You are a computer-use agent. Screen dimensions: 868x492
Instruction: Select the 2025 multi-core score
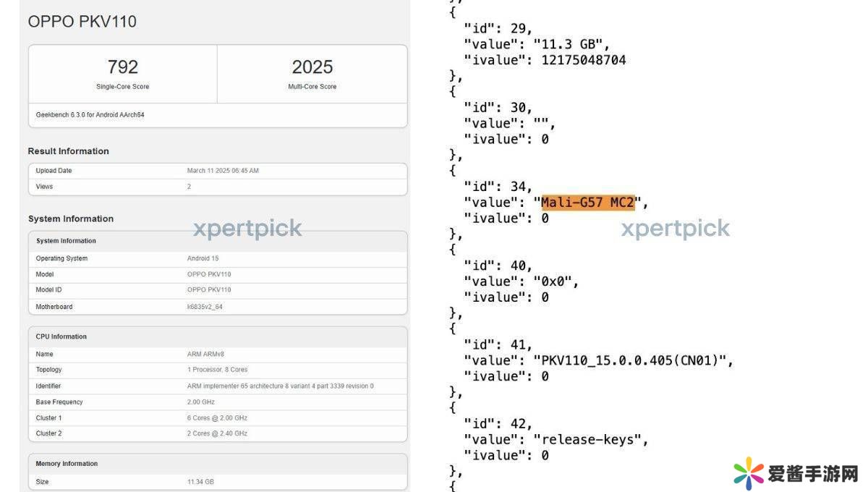pos(312,67)
